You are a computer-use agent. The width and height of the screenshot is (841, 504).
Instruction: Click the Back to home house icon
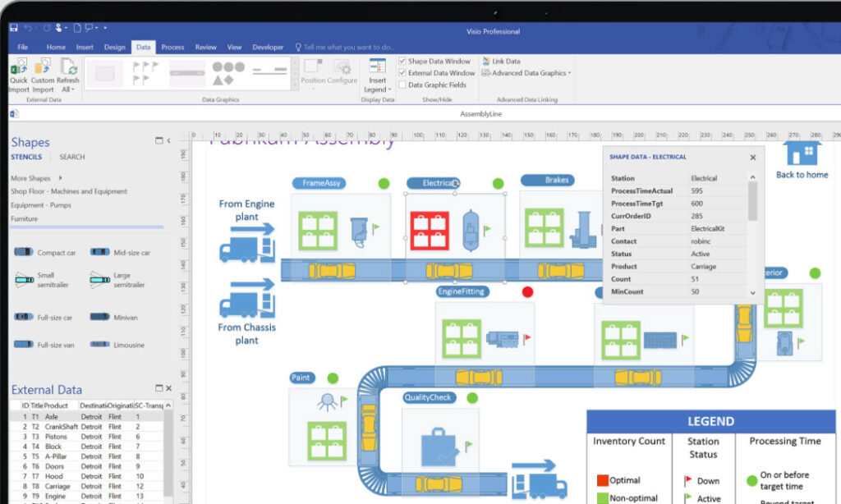pyautogui.click(x=802, y=154)
